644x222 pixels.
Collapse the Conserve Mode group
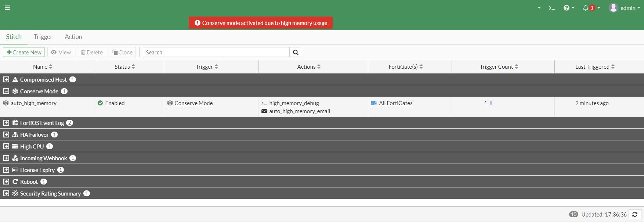(x=6, y=91)
